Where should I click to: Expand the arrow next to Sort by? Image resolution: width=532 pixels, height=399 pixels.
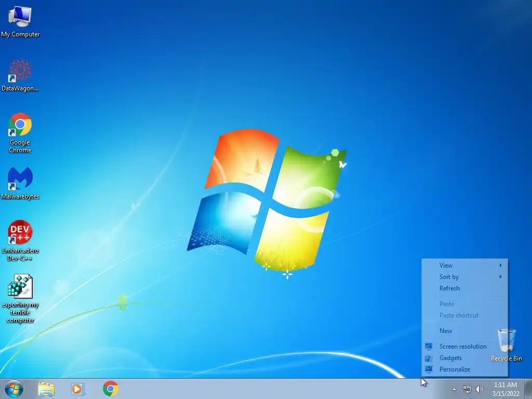(501, 277)
